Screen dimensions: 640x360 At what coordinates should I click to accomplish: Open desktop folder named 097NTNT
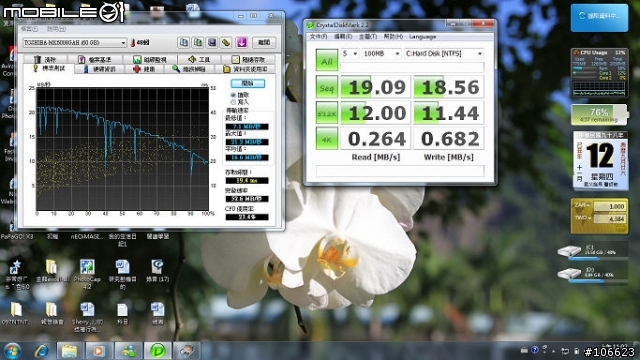[16, 313]
